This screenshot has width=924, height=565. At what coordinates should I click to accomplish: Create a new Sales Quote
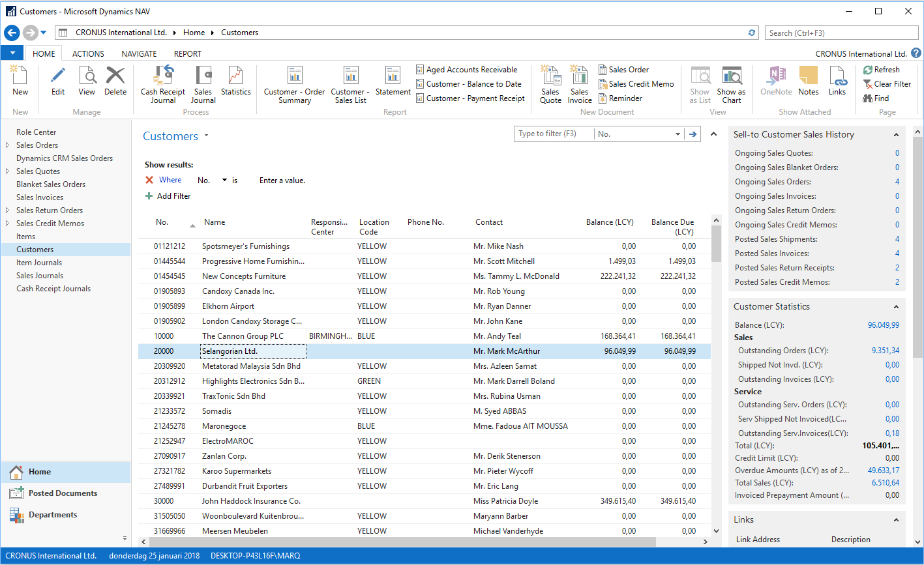pos(550,85)
